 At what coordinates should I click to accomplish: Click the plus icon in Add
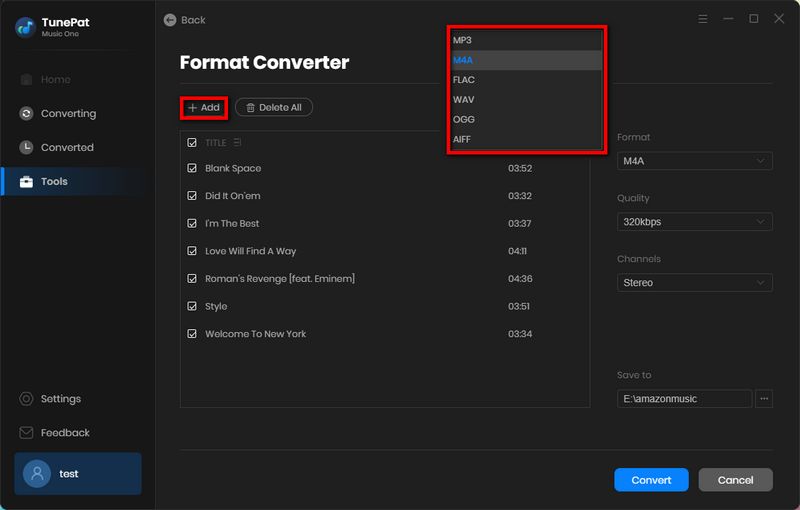click(x=192, y=108)
